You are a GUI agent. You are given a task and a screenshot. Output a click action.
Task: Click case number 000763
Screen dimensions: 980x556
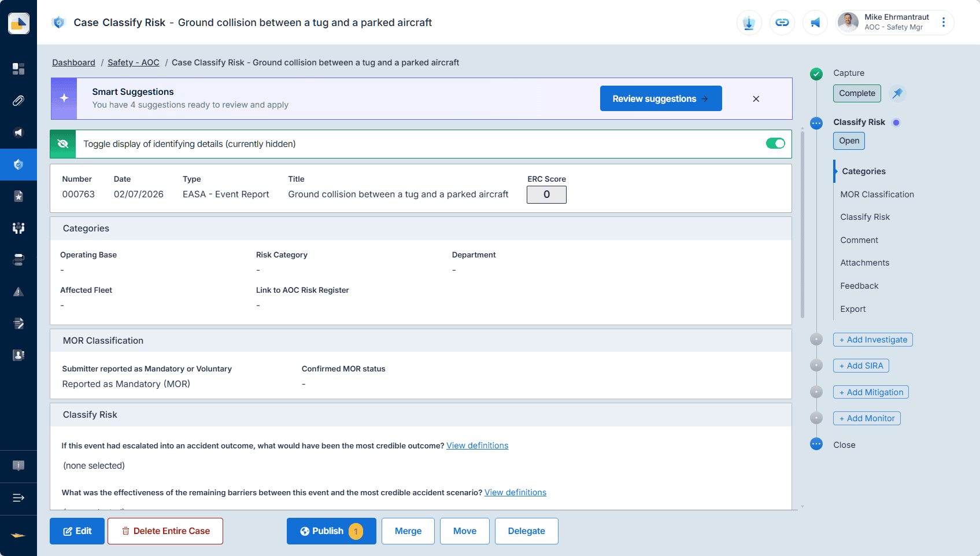tap(79, 194)
